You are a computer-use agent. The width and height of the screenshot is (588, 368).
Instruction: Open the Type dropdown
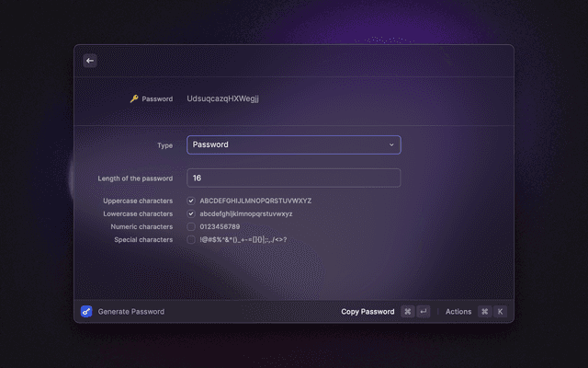click(293, 144)
